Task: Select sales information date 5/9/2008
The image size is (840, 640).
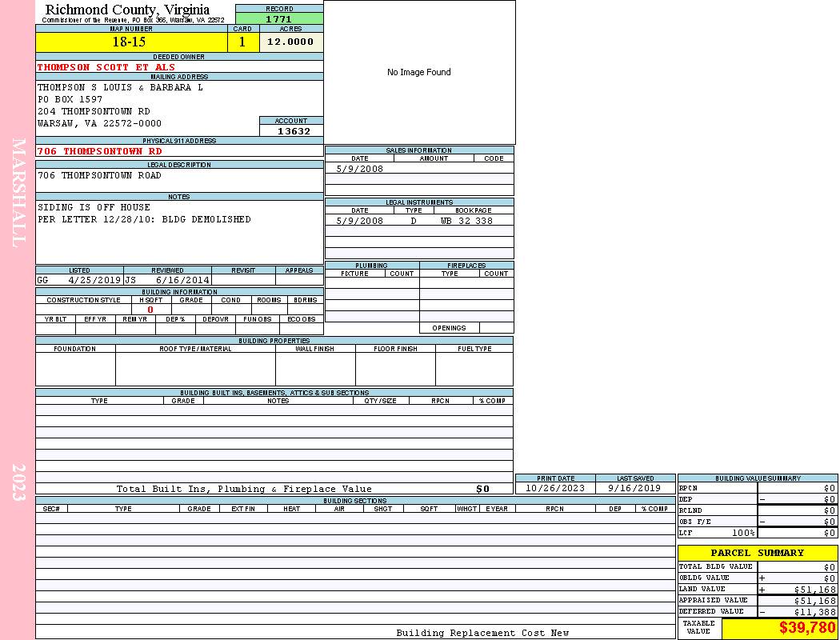Action: tap(359, 169)
